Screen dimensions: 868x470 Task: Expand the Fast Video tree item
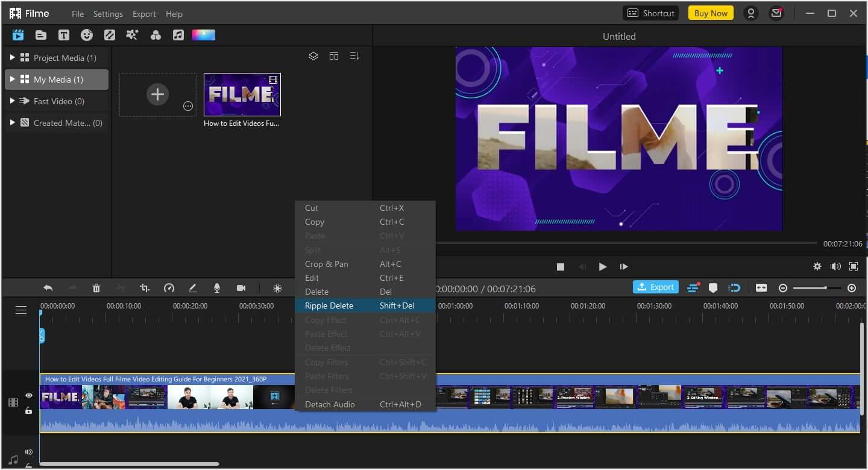point(12,101)
